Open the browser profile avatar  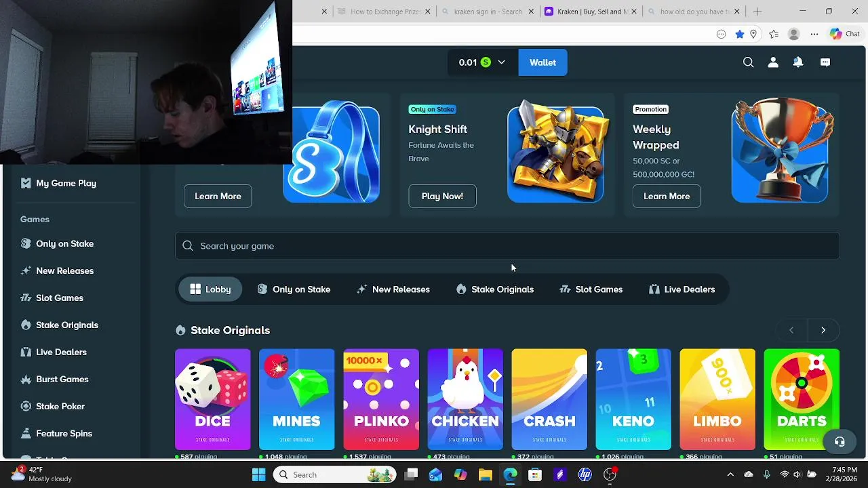point(794,35)
